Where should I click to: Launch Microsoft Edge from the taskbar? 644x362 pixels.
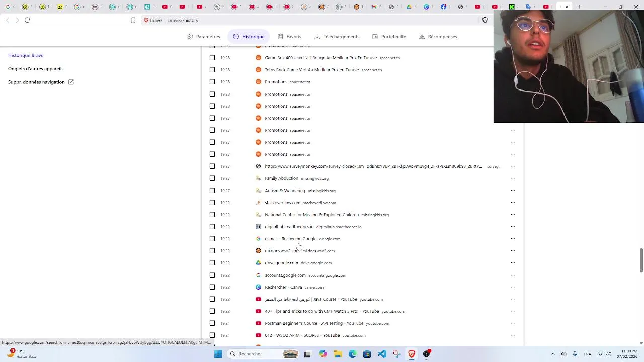[x=352, y=354]
